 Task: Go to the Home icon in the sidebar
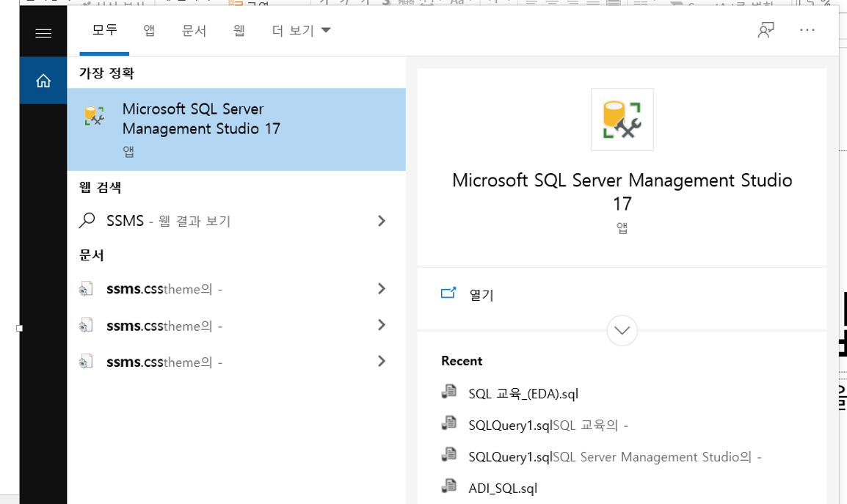(43, 81)
